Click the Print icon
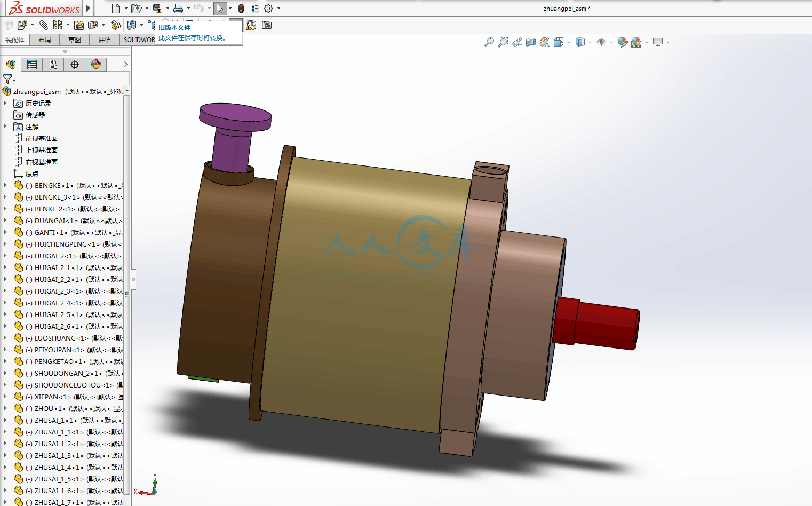 tap(178, 9)
